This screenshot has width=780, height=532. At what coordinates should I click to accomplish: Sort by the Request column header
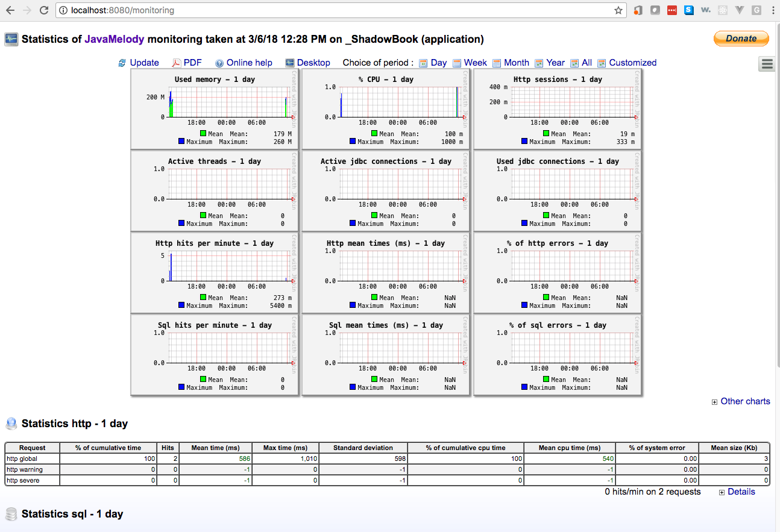pos(33,448)
